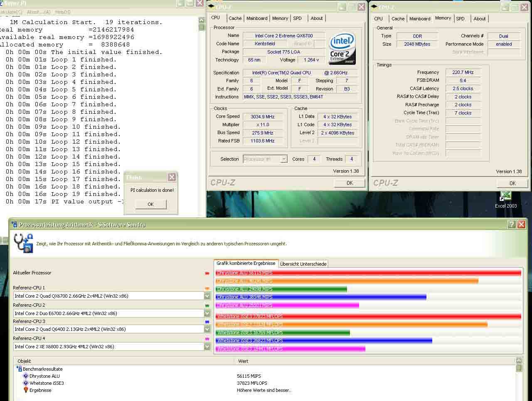This screenshot has width=532, height=401.
Task: Click the red Whetstone iSSE3 37823 MFLOPS bar
Action: tap(368, 316)
